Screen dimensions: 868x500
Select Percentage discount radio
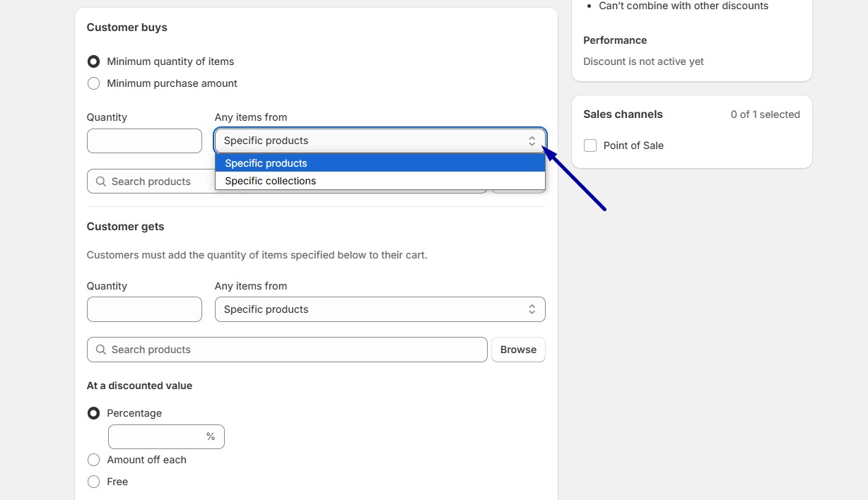click(93, 413)
